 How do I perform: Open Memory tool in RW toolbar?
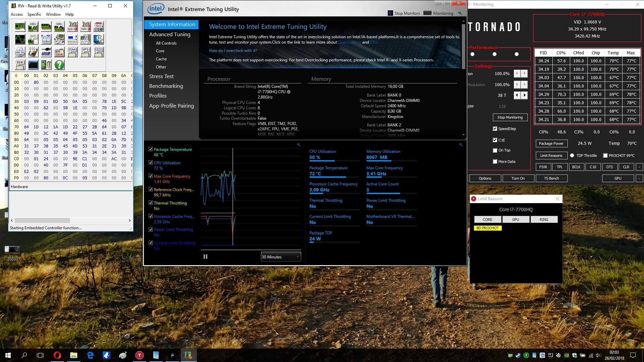point(46,26)
